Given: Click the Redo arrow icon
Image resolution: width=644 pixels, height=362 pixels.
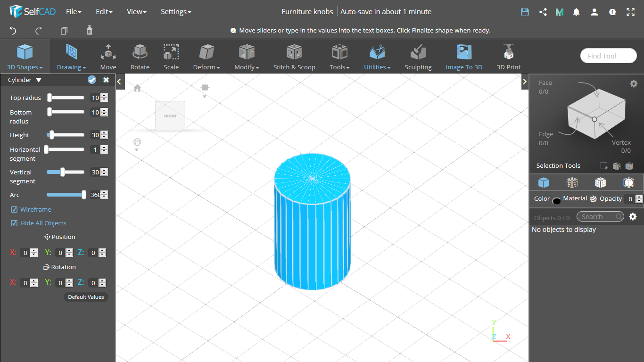Looking at the screenshot, I should pyautogui.click(x=39, y=31).
